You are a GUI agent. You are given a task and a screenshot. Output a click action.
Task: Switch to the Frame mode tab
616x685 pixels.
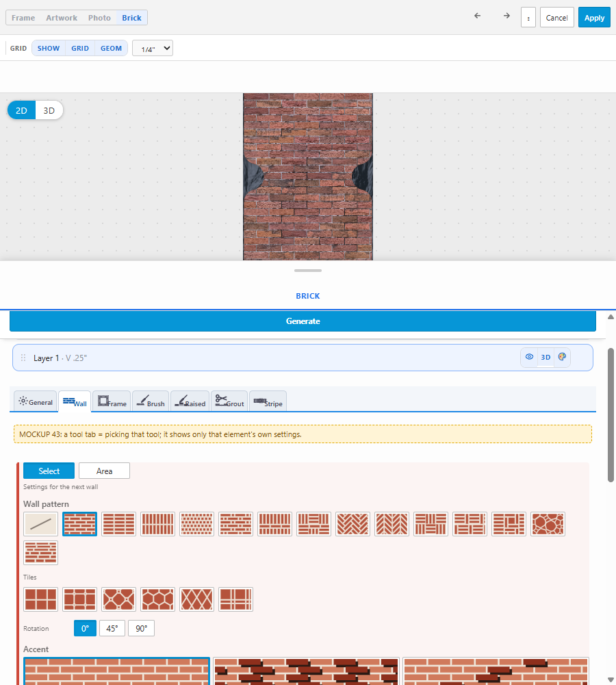point(23,18)
